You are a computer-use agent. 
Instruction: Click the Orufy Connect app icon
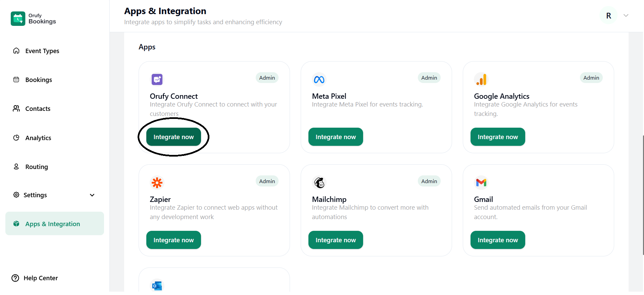pyautogui.click(x=157, y=80)
